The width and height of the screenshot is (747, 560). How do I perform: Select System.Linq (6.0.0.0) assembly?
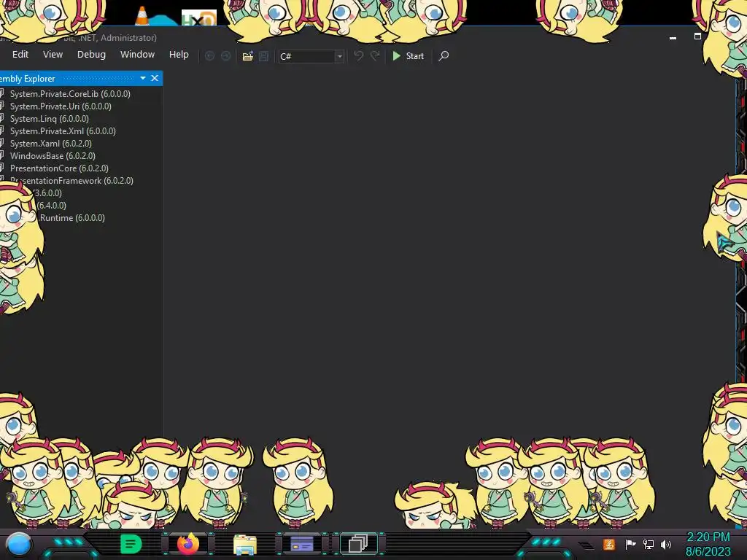point(49,119)
